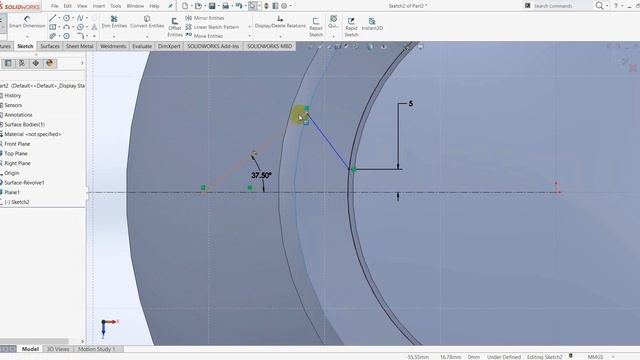Image resolution: width=640 pixels, height=360 pixels.
Task: Switch to the Surfaces tab
Action: 50,46
